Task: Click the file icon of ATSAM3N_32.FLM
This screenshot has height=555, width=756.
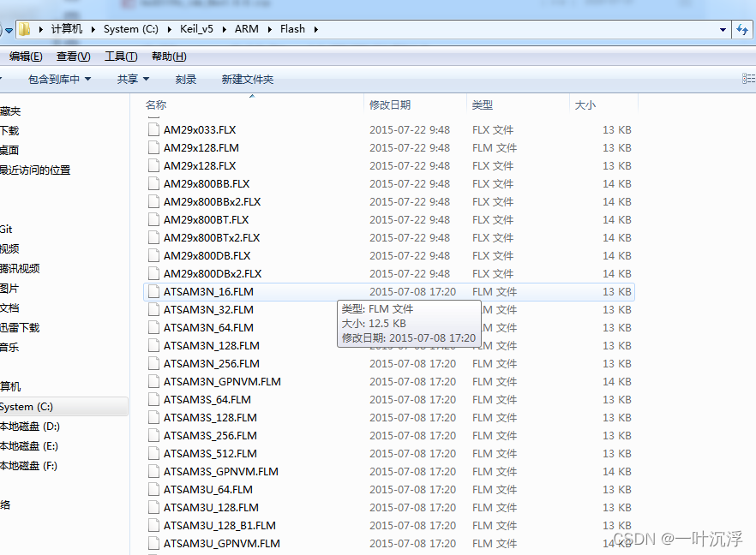Action: coord(153,309)
